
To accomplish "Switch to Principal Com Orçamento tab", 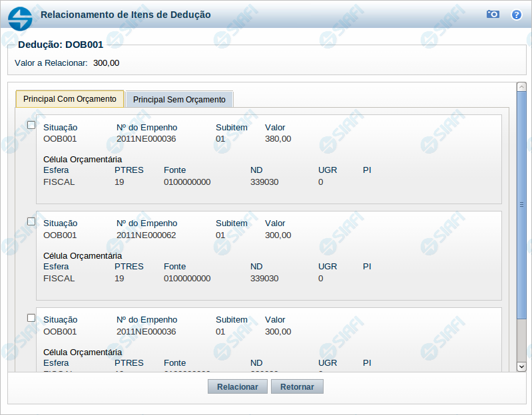I will [70, 99].
